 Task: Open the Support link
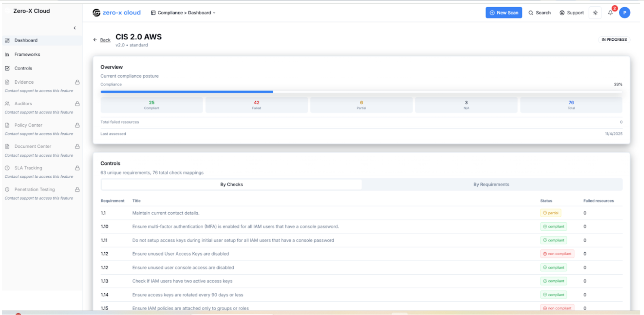572,13
